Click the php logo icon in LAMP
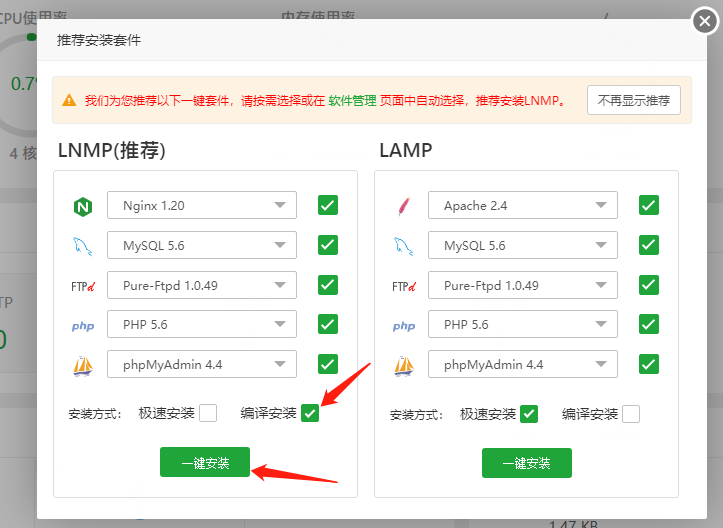Image resolution: width=723 pixels, height=528 pixels. (404, 326)
